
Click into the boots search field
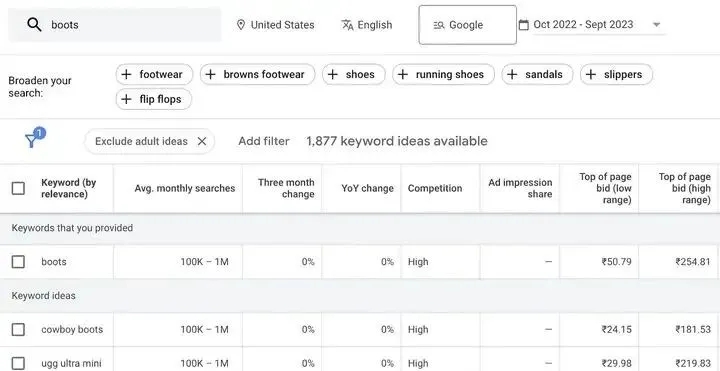coord(115,25)
